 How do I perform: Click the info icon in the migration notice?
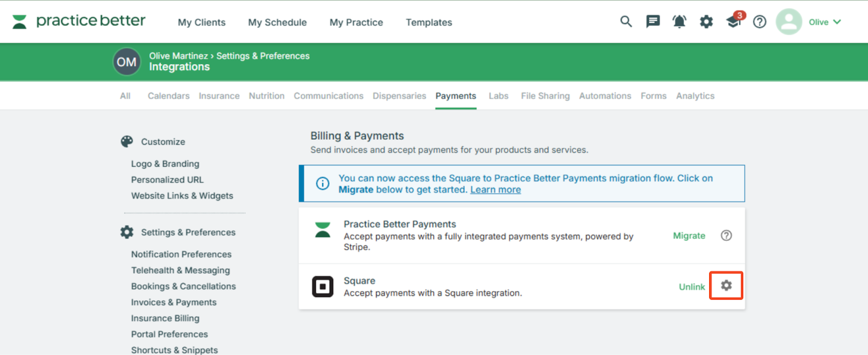click(323, 184)
